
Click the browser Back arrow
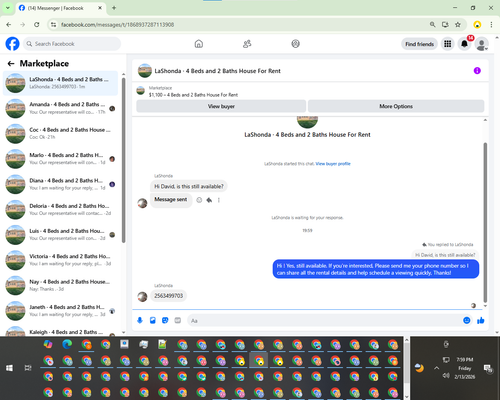[9, 25]
